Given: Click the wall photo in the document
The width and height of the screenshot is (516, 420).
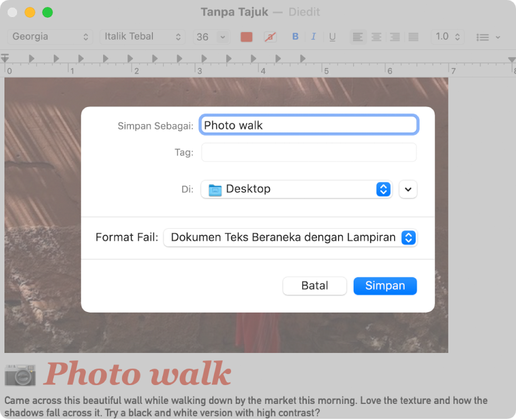Looking at the screenshot, I should (226, 215).
